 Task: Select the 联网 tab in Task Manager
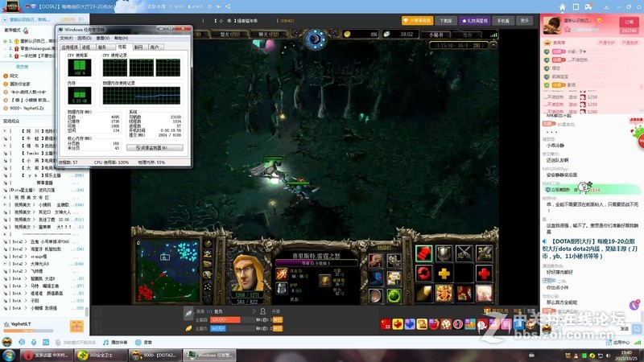[138, 47]
